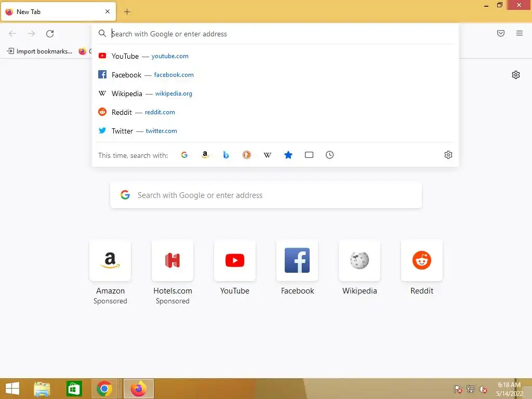Screen dimensions: 532x399
Task: Open Twitter suggestion twitter.com
Action: pos(275,130)
